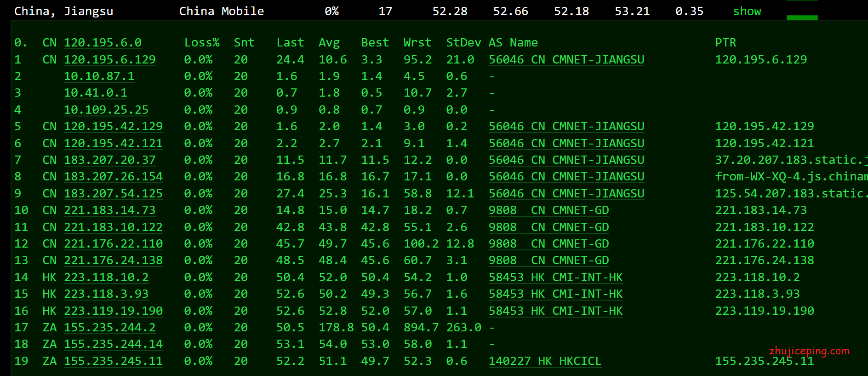
Task: Open hop 13 IP link 221.176.24.138
Action: [113, 260]
